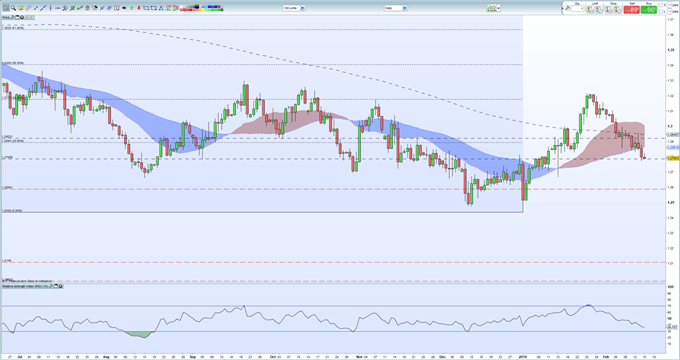Tick the L checkbox in deal panel

click(x=661, y=12)
